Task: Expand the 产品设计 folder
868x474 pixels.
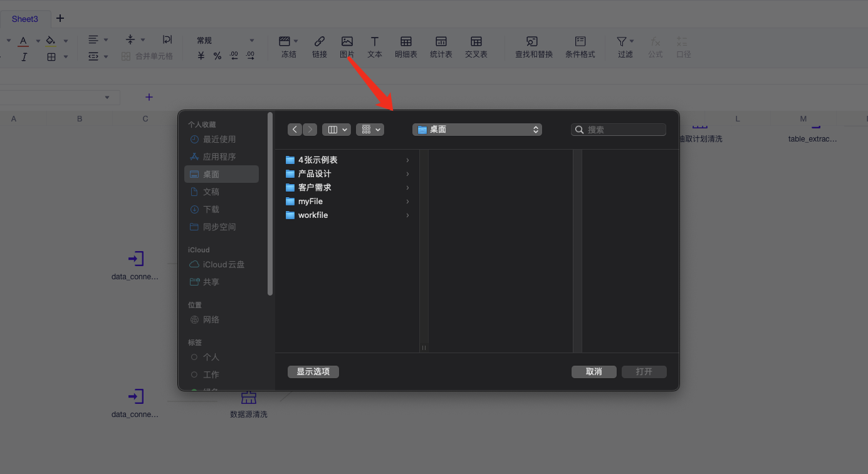Action: [x=315, y=173]
